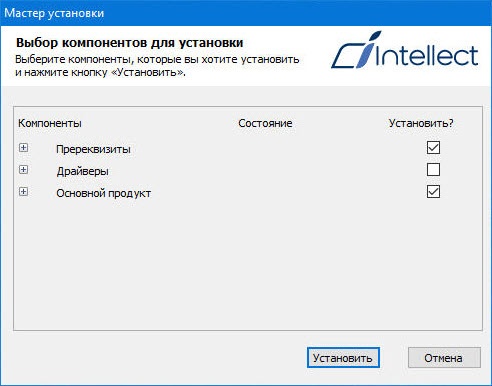Uncheck the Пререквизиты install checkbox
Screen dimensions: 492x386
[x=433, y=147]
